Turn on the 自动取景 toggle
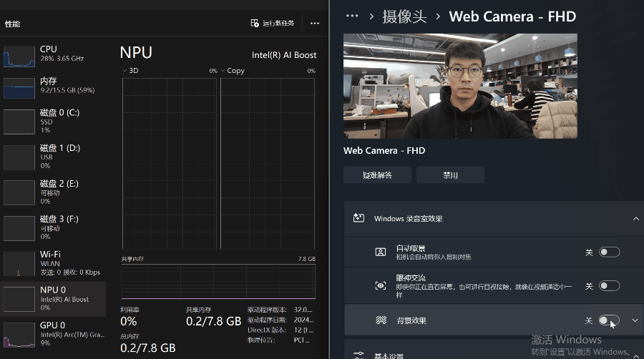 coord(609,252)
